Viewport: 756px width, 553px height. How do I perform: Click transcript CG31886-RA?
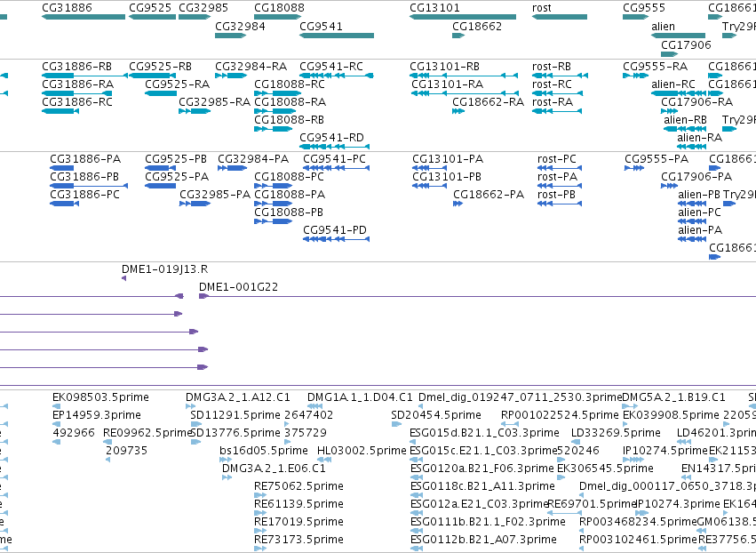coord(77,93)
